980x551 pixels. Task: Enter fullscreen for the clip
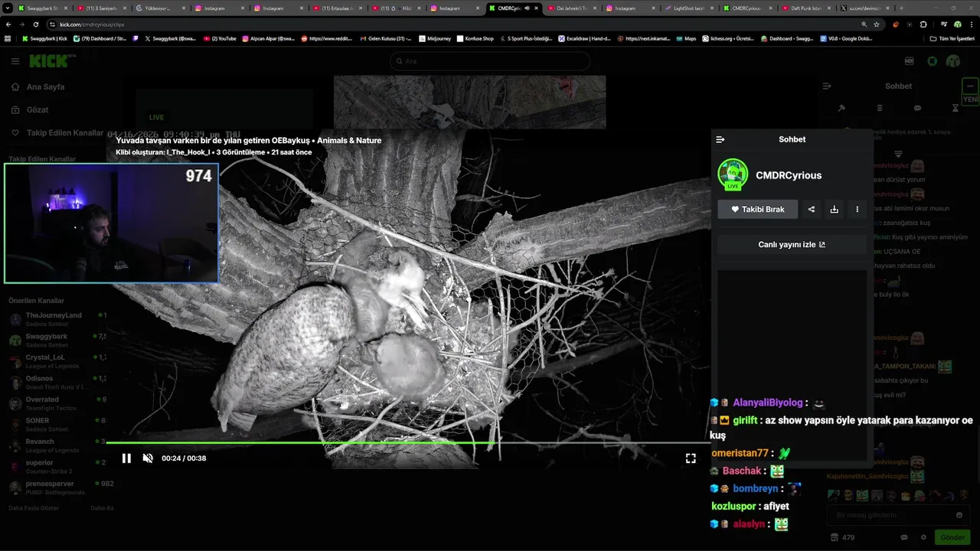tap(691, 458)
